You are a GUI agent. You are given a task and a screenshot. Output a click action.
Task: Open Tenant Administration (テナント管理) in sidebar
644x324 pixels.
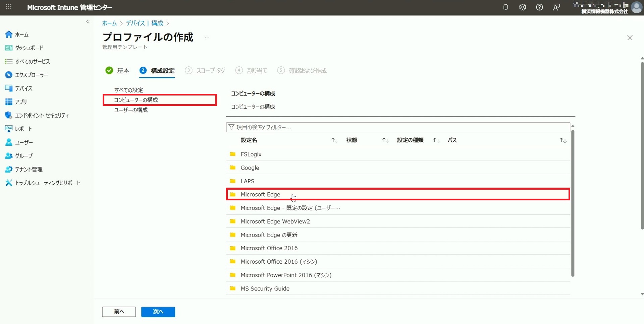coord(29,169)
